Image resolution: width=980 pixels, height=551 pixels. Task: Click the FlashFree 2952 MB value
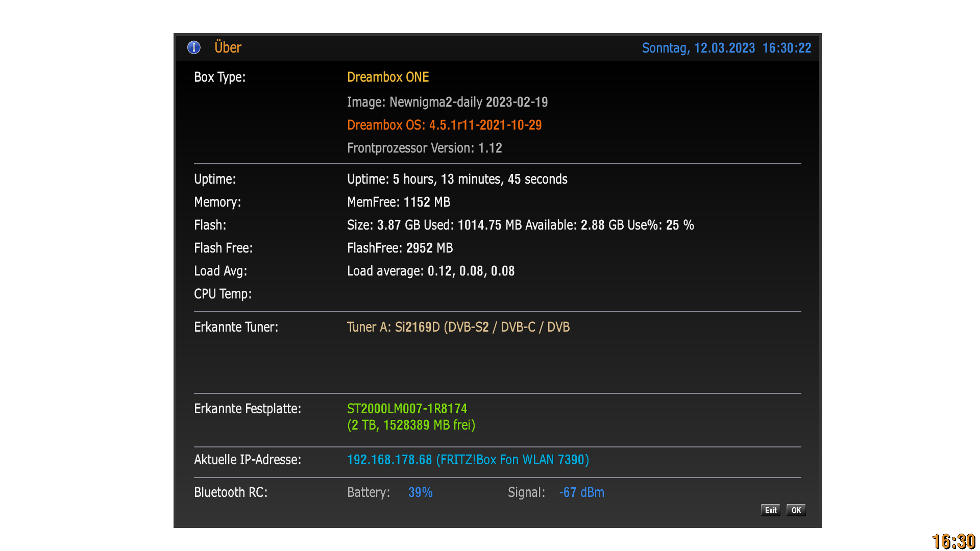[400, 248]
